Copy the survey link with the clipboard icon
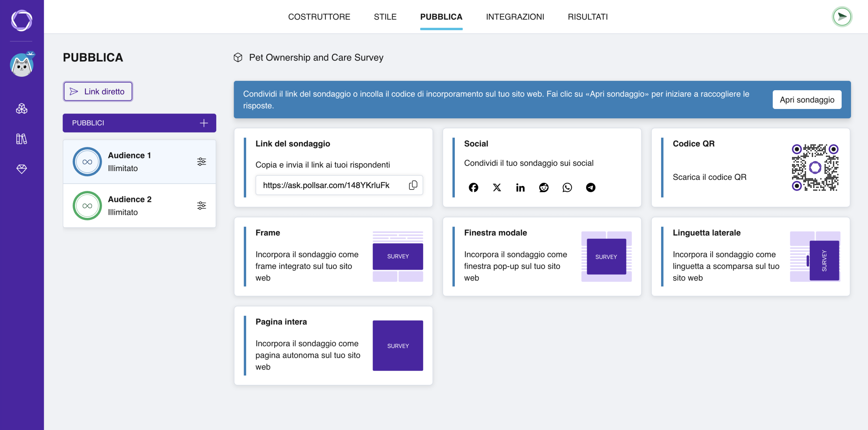The height and width of the screenshot is (430, 868). (x=413, y=185)
